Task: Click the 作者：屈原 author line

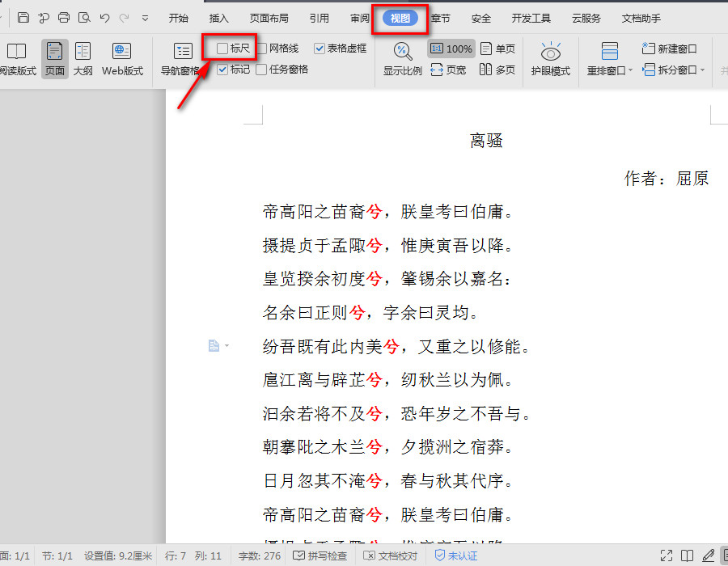Action: (667, 178)
